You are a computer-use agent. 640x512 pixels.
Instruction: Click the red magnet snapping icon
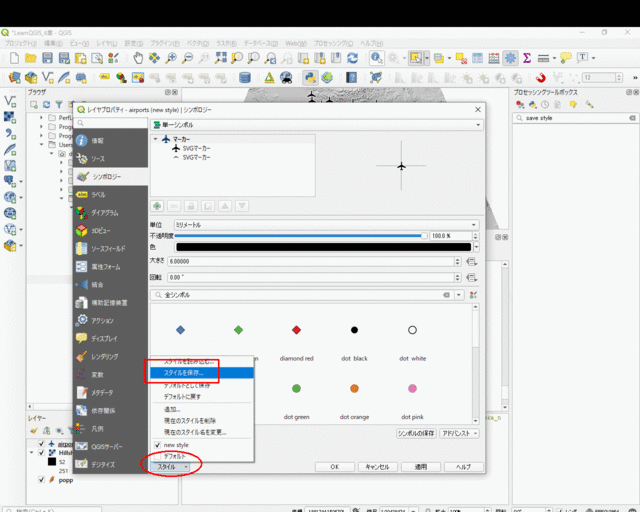[x=541, y=77]
